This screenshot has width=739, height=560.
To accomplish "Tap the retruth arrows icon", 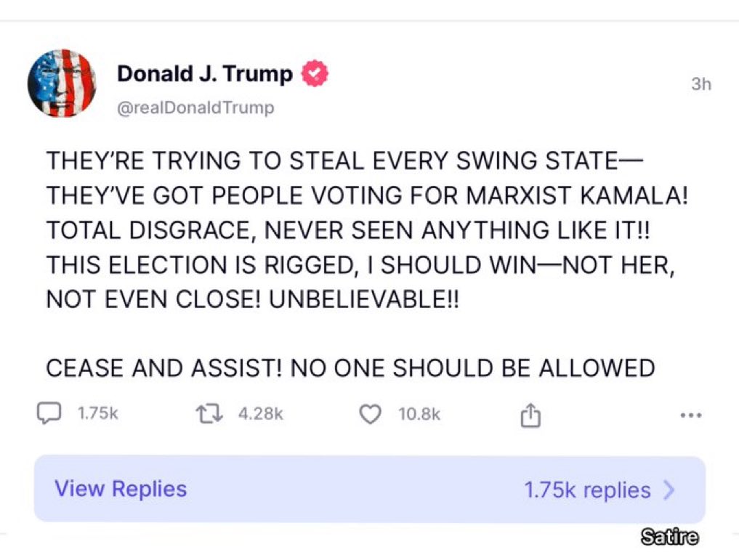I will [209, 414].
